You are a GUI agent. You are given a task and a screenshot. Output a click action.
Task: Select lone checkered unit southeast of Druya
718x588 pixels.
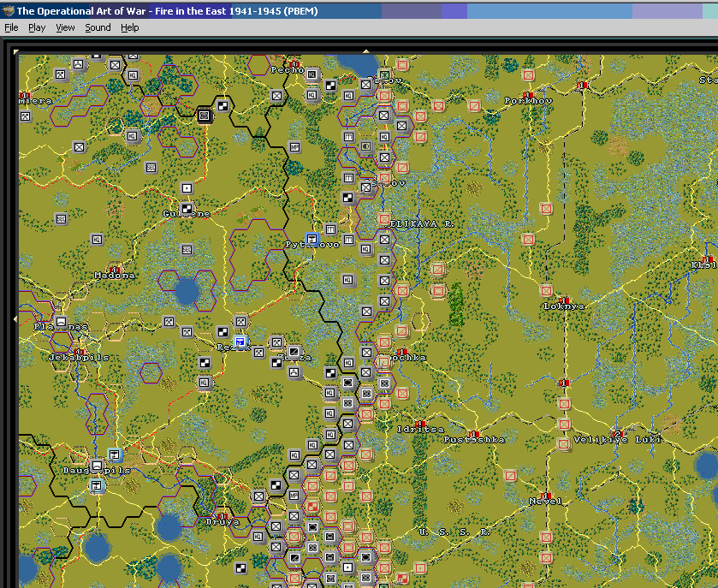(x=240, y=568)
